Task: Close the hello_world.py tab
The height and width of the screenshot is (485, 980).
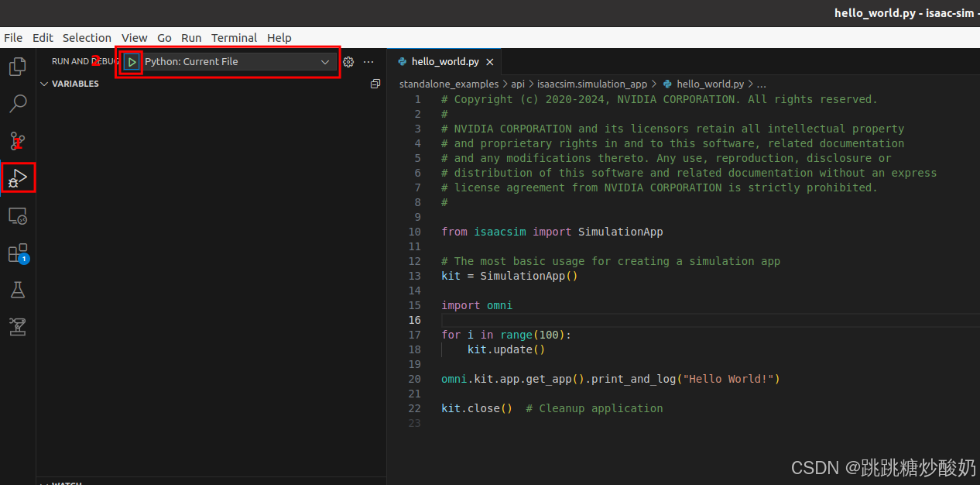Action: click(489, 61)
